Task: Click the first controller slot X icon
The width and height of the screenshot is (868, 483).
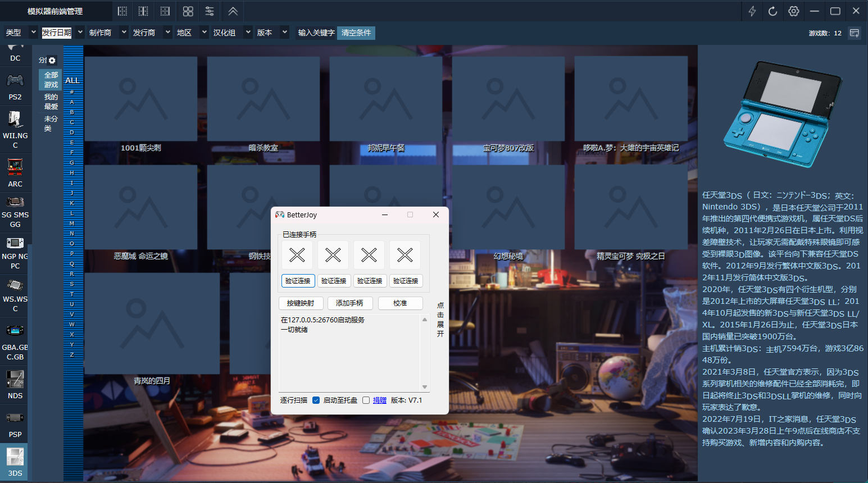Action: (x=297, y=255)
